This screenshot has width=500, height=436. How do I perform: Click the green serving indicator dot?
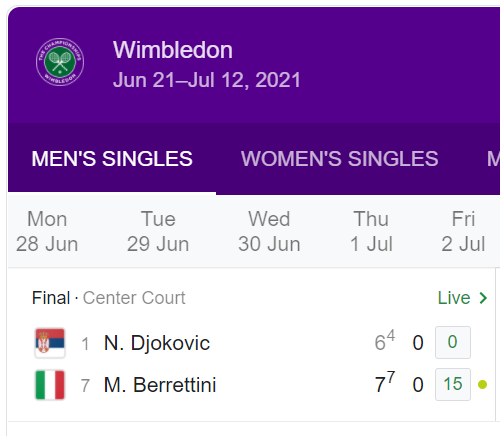coord(482,384)
